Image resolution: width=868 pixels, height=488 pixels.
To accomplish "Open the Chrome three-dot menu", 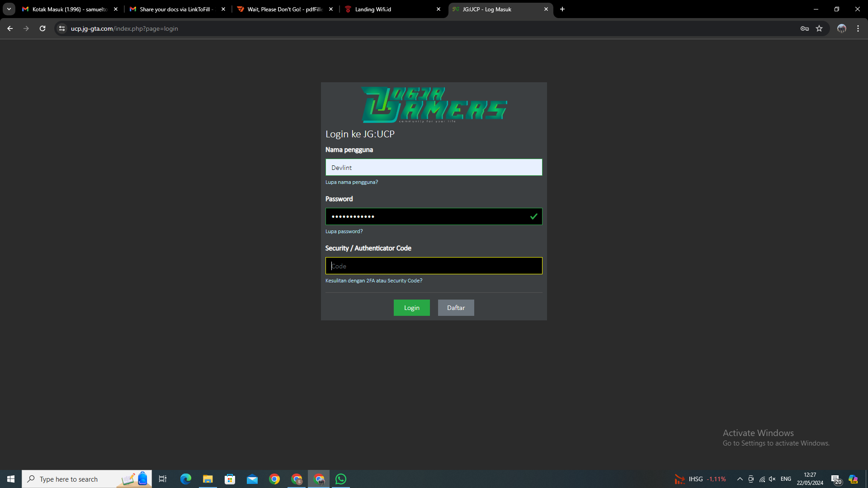I will (858, 28).
